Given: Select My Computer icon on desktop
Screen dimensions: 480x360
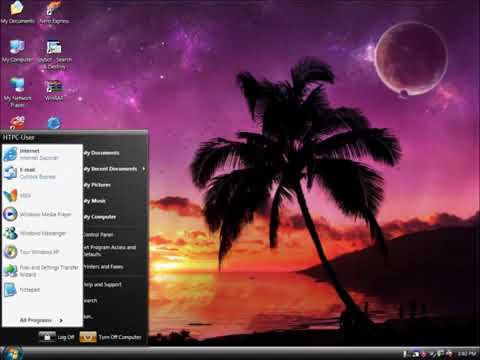Looking at the screenshot, I should 17,52.
